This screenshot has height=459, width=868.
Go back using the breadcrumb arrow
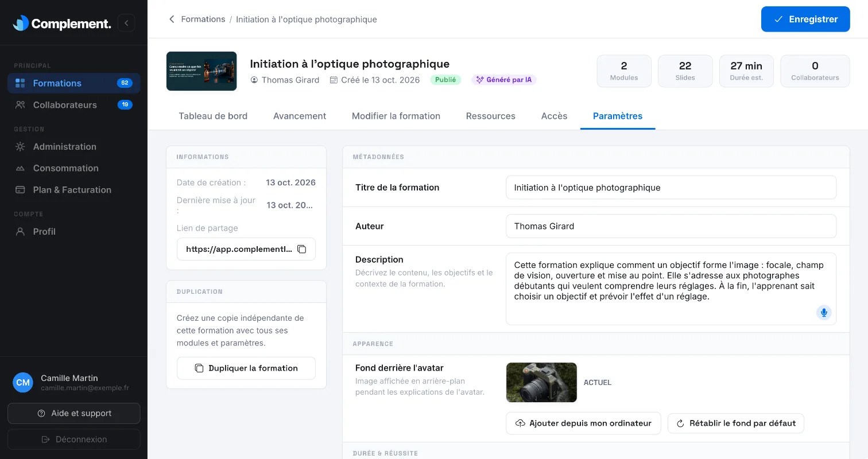171,19
